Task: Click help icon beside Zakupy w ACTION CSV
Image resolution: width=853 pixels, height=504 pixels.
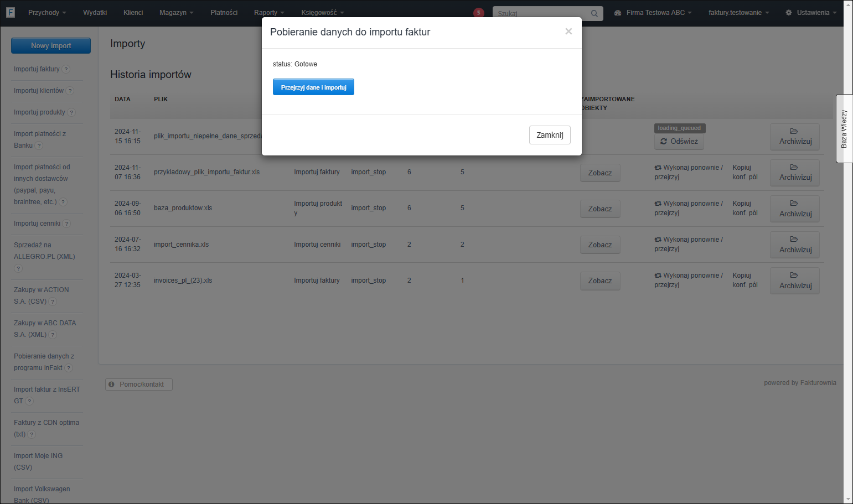Action: point(53,302)
